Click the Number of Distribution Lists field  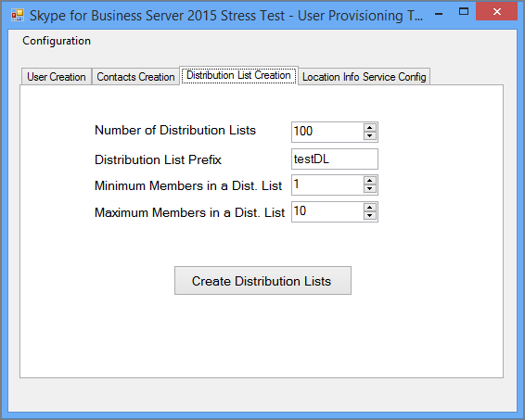pyautogui.click(x=327, y=132)
